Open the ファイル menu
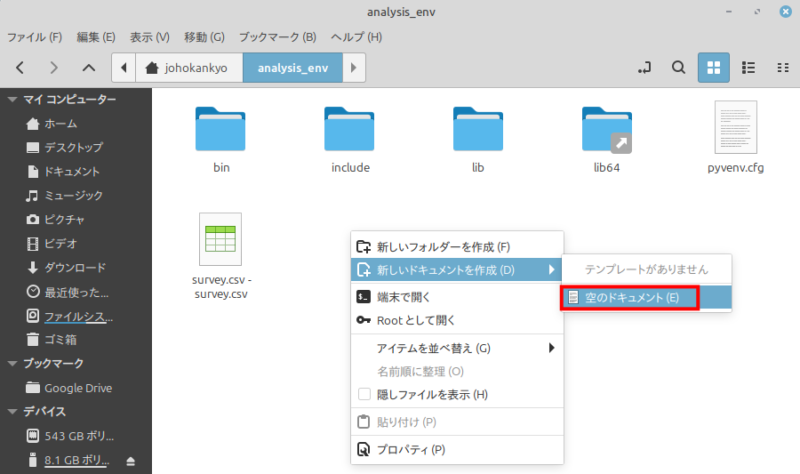 click(35, 37)
